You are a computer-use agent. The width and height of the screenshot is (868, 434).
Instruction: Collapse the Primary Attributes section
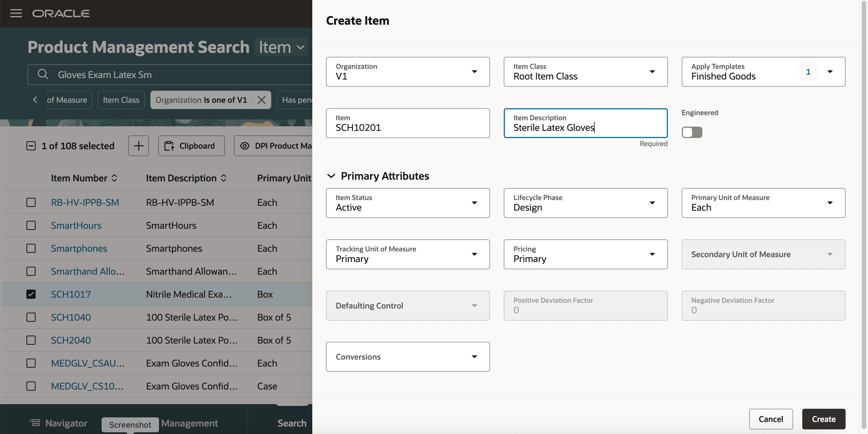(x=331, y=176)
